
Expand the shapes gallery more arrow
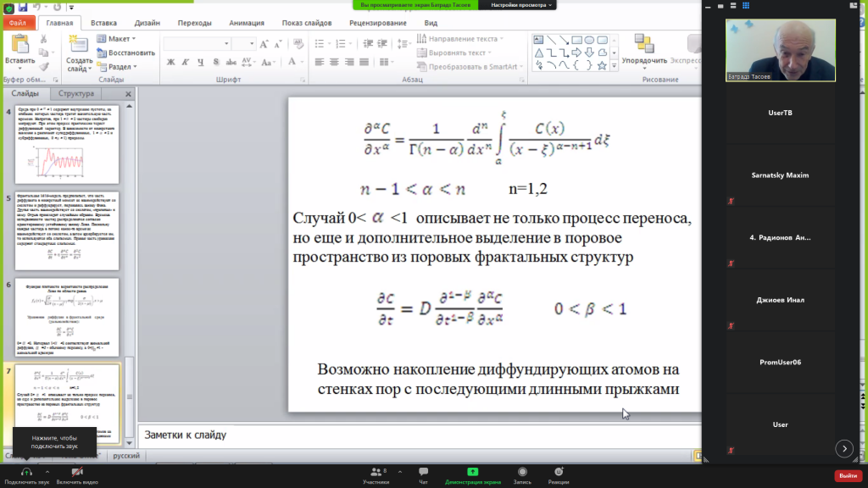(614, 66)
